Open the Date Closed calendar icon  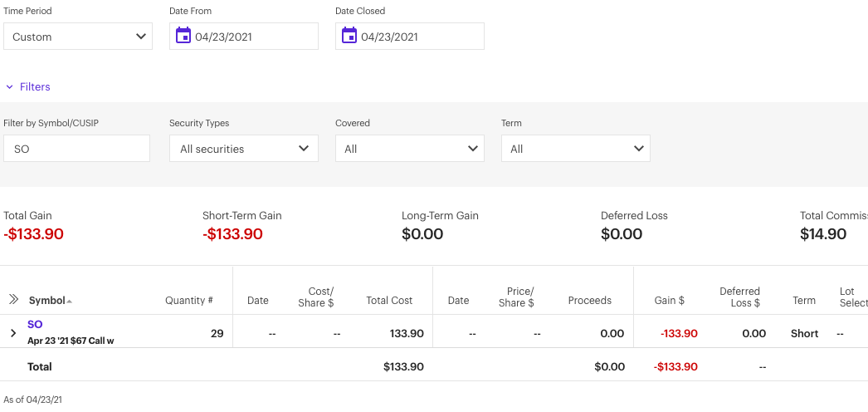(349, 36)
